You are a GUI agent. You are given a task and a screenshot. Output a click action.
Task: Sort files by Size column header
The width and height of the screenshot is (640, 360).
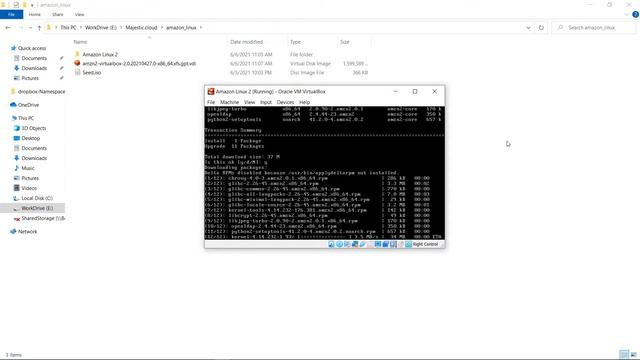pos(345,42)
